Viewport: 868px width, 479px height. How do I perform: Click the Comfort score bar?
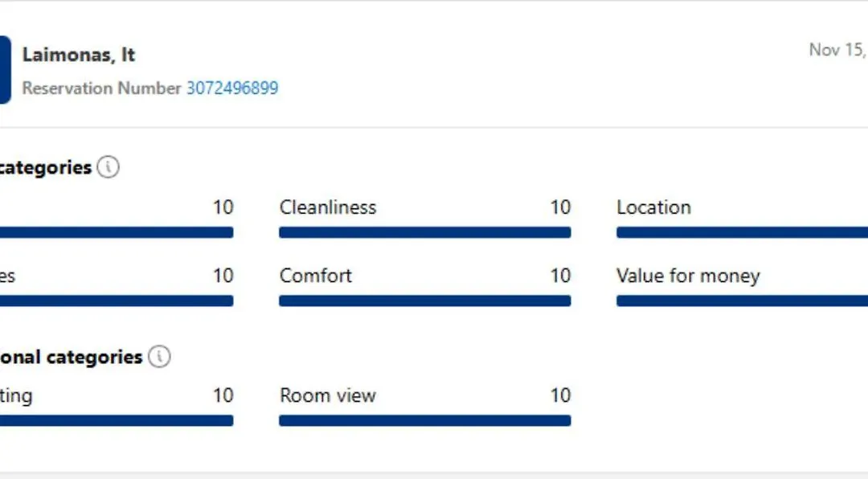(x=424, y=301)
